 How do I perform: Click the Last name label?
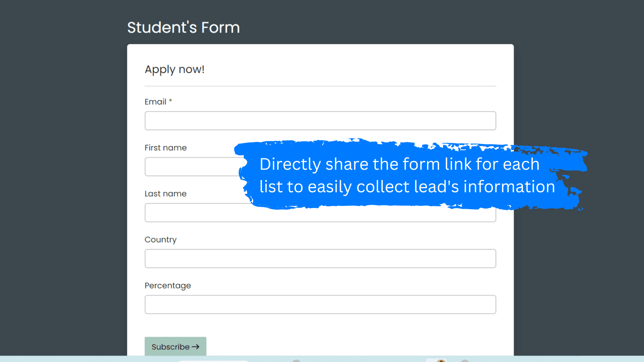click(x=165, y=193)
